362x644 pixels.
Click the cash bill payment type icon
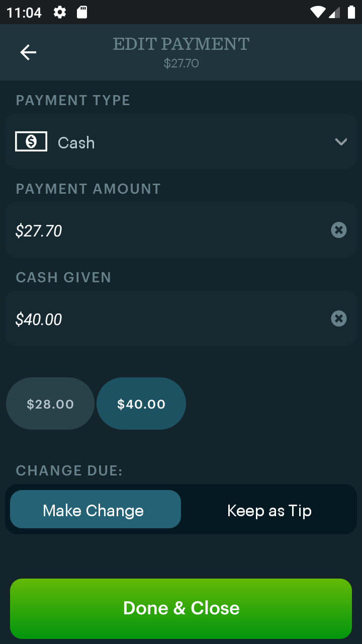31,141
